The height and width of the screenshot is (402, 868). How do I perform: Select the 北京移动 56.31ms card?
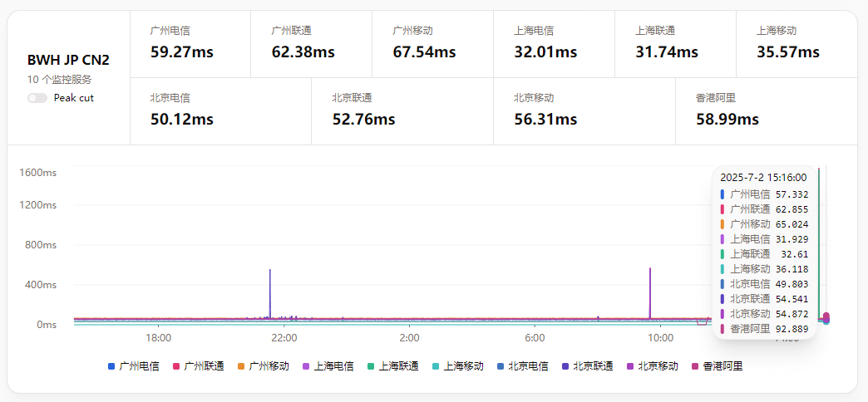[584, 111]
